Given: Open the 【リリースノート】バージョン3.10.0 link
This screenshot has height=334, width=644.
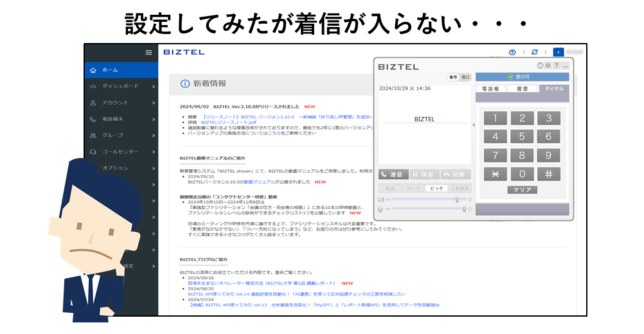Looking at the screenshot, I should pyautogui.click(x=287, y=117).
